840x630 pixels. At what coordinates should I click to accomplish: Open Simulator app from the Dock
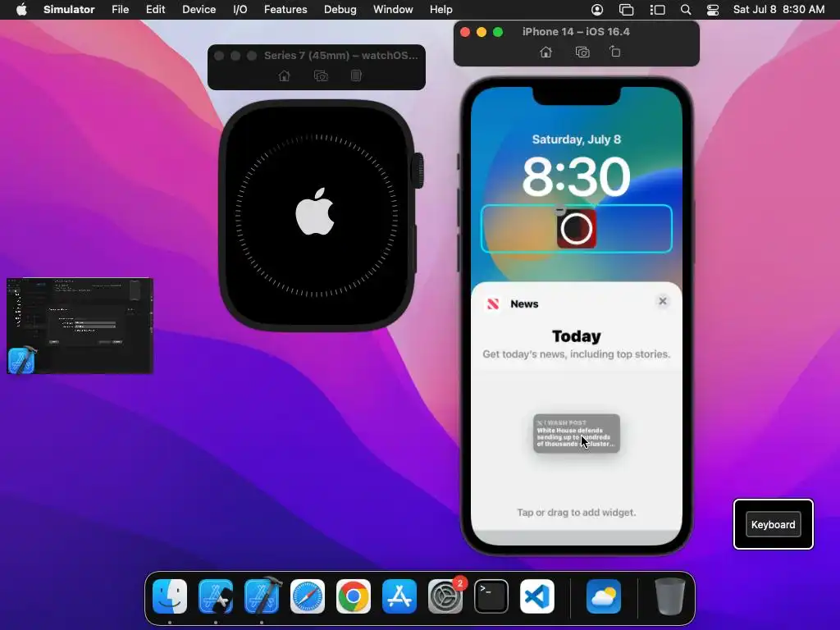(216, 596)
